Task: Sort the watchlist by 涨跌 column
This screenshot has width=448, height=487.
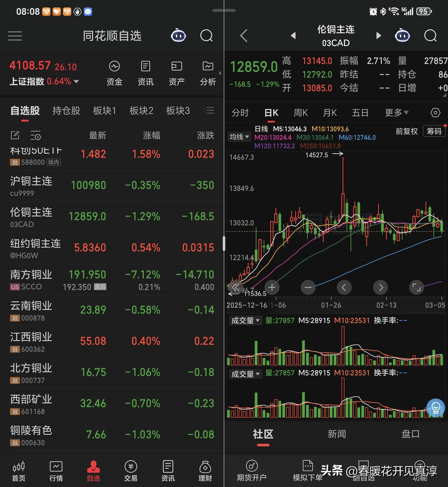Action: point(205,135)
